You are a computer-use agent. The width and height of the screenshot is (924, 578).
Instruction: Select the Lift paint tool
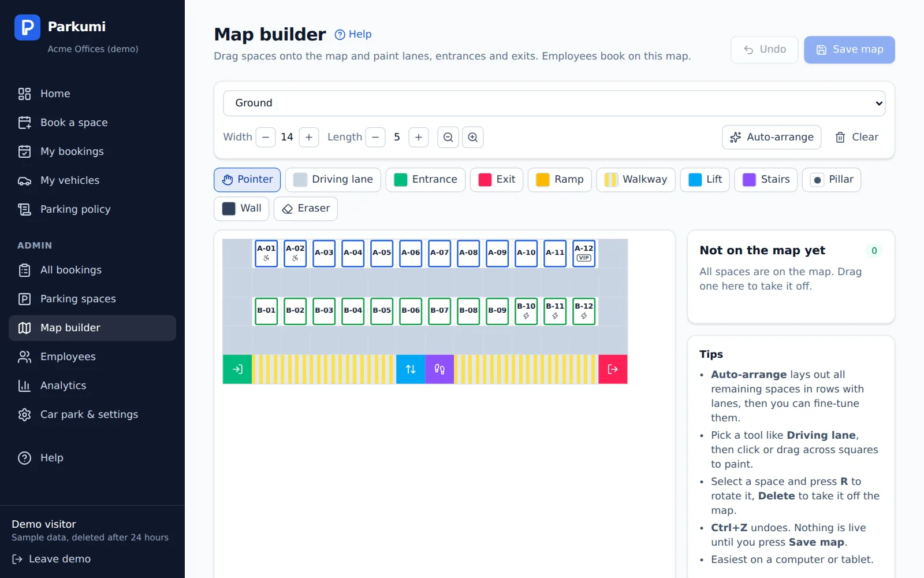tap(705, 180)
